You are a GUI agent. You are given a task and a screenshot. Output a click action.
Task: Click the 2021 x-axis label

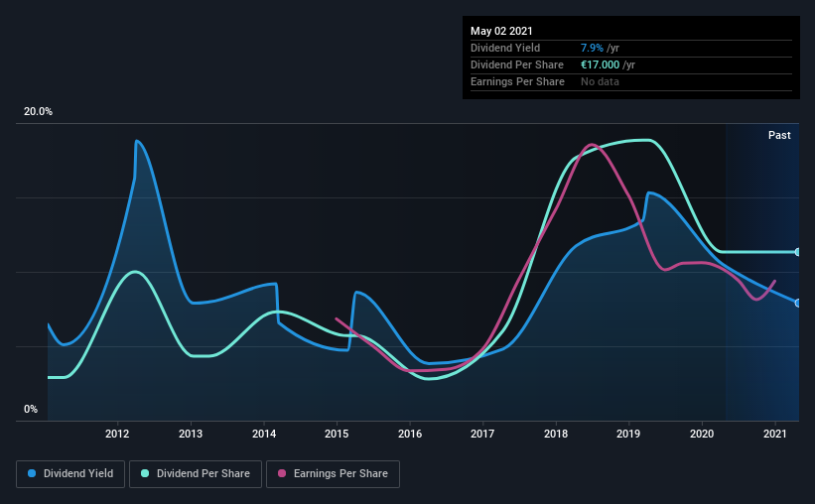(775, 434)
